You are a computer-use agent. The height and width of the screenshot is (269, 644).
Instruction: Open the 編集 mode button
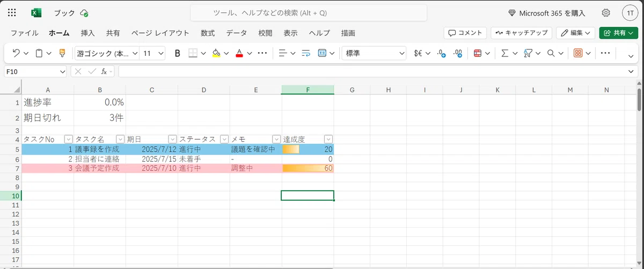(x=575, y=33)
